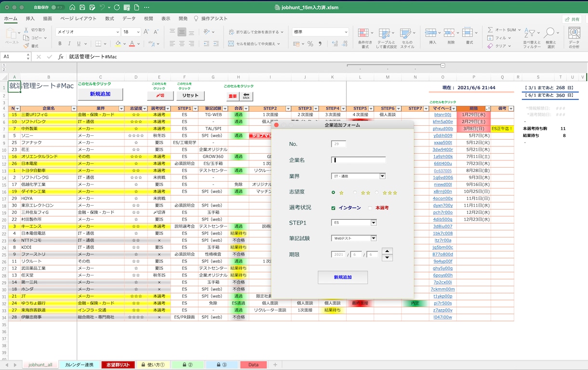The image size is (588, 370).
Task: Open the ページ レイアウト ribbon tab
Action: [78, 19]
